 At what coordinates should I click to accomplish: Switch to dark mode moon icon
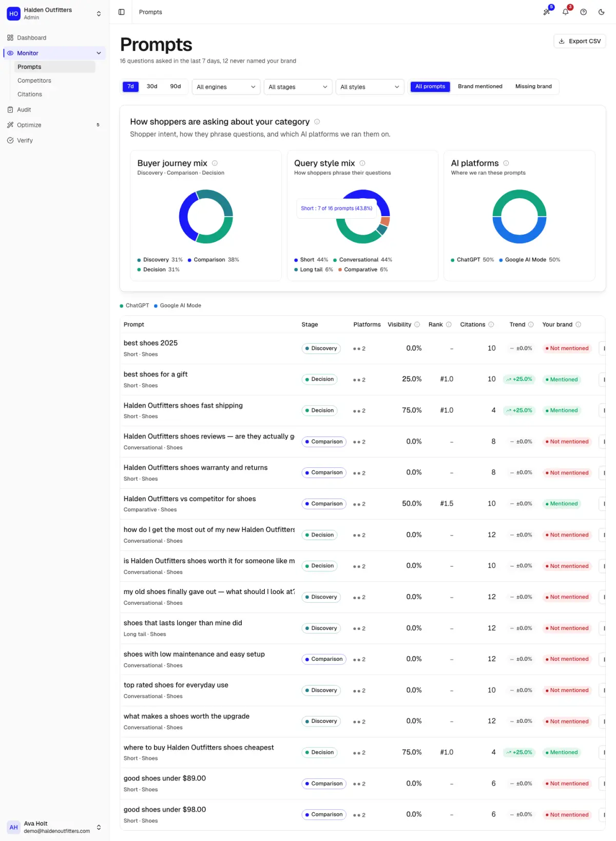(x=602, y=12)
